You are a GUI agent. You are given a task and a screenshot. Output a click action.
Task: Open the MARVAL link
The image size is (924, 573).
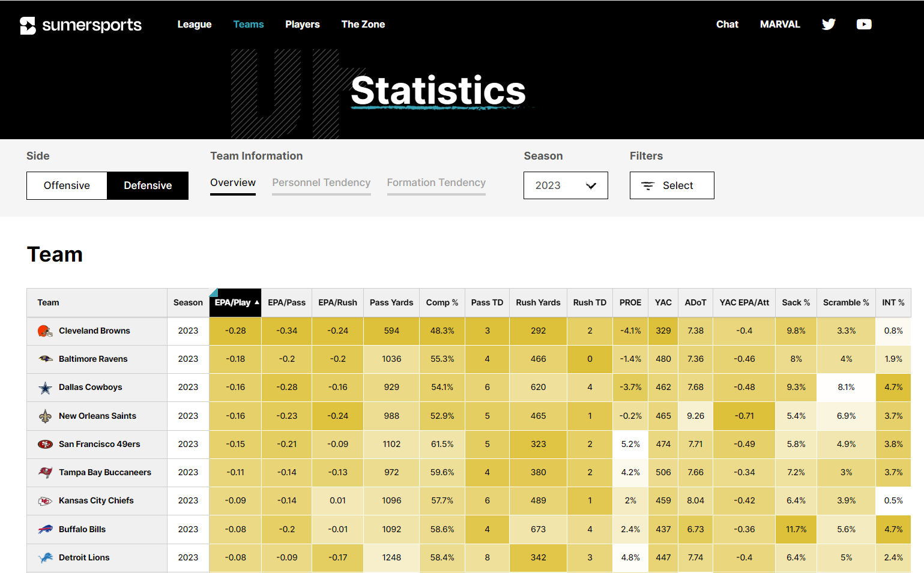tap(780, 24)
